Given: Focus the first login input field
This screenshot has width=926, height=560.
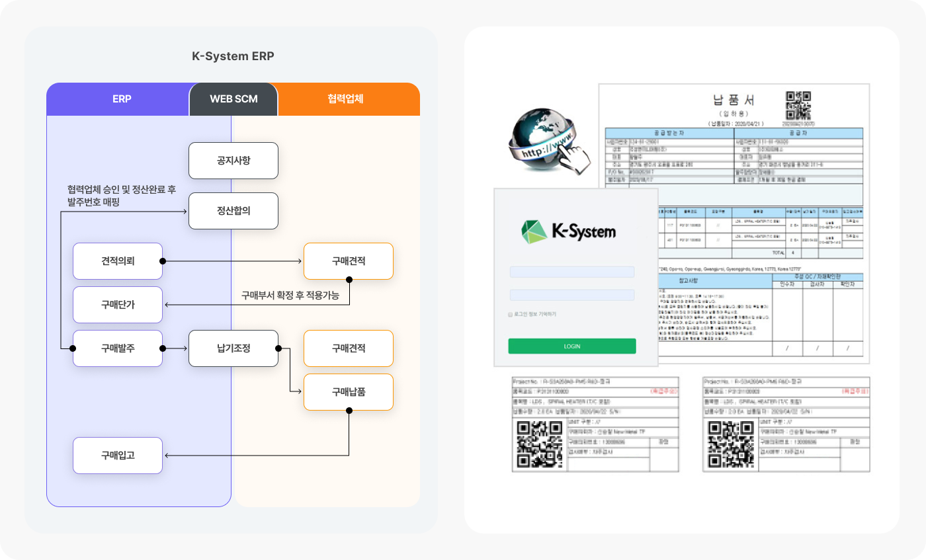Looking at the screenshot, I should (572, 272).
